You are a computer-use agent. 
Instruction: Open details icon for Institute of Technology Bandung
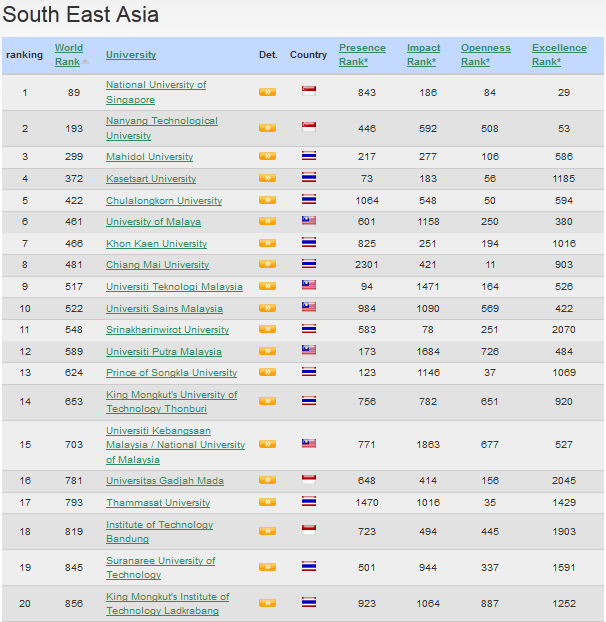[267, 531]
